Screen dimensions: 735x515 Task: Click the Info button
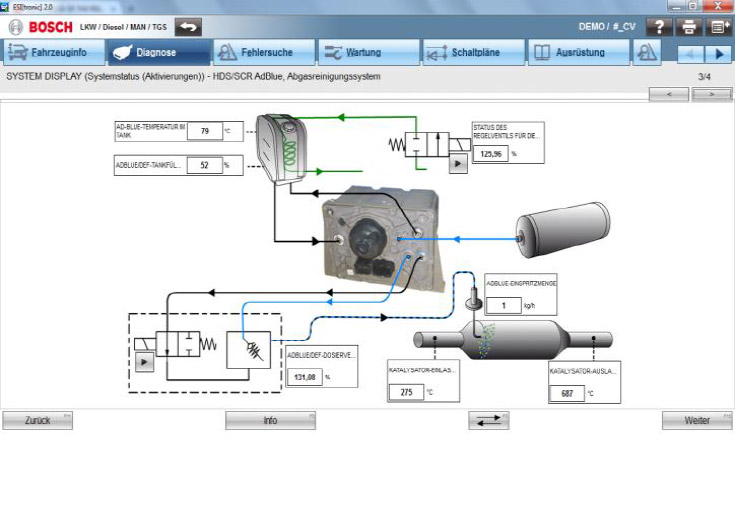pyautogui.click(x=270, y=420)
